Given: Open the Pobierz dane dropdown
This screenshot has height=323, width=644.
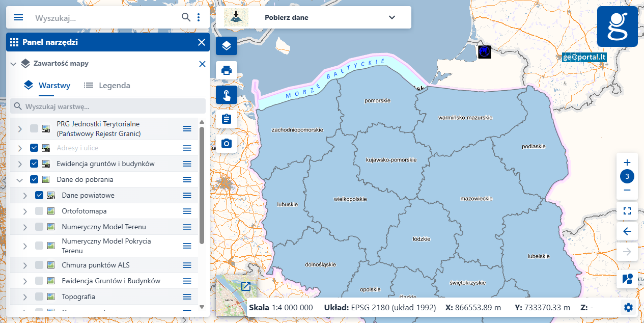Looking at the screenshot, I should pyautogui.click(x=391, y=17).
